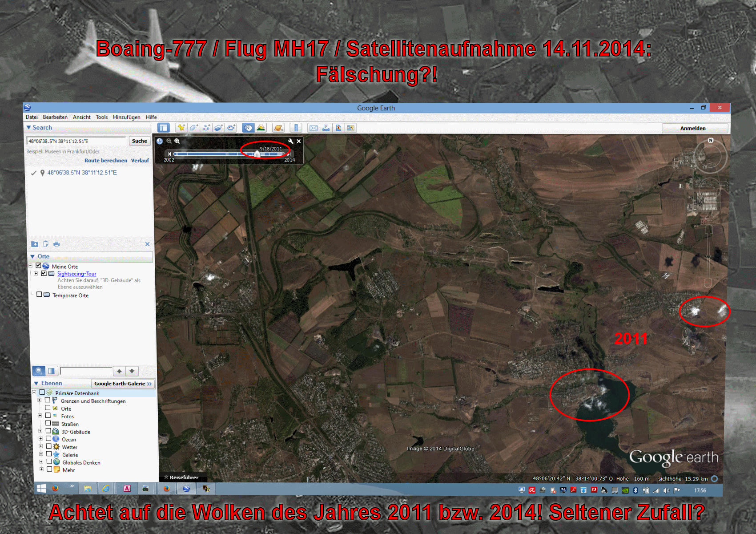Click the Email envelope toolbar icon
This screenshot has width=756, height=534.
[314, 128]
